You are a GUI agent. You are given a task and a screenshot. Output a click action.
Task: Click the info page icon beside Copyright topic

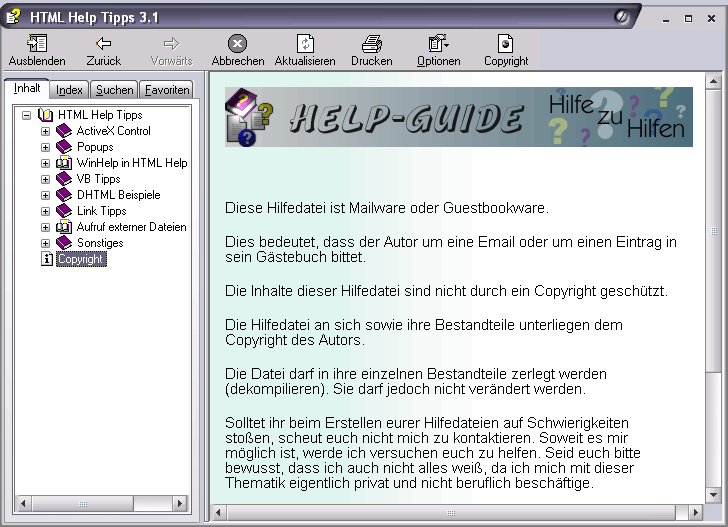(x=47, y=259)
